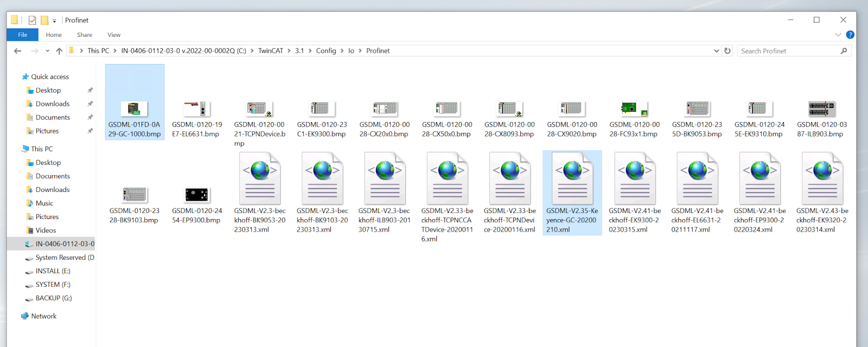
Task: Select Quick access in navigation pane
Action: pos(50,77)
